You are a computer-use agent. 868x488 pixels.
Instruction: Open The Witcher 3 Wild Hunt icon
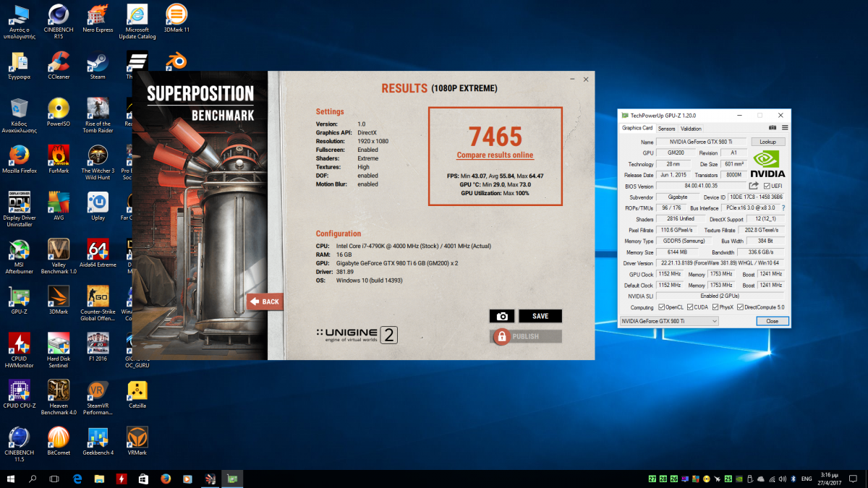click(x=98, y=163)
